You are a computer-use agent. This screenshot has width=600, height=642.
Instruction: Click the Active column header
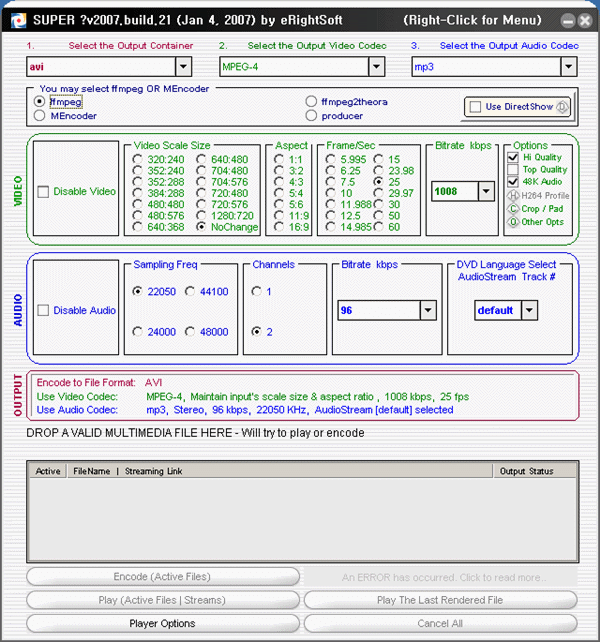click(48, 471)
